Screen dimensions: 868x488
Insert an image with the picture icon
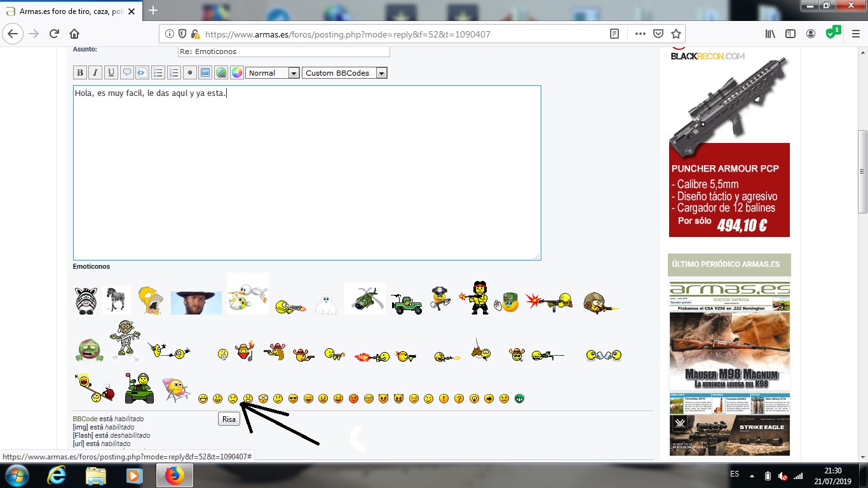click(205, 72)
